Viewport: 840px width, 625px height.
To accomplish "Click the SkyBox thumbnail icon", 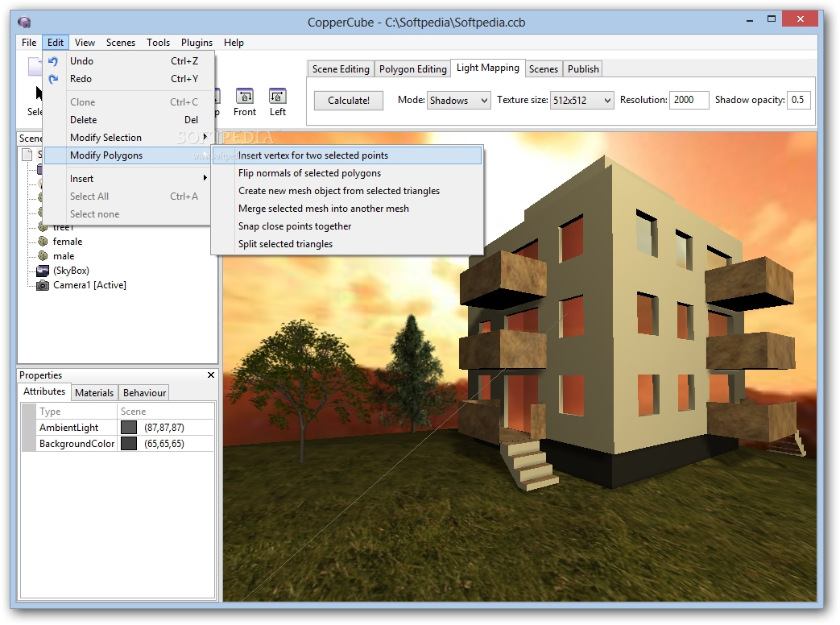I will pos(43,271).
